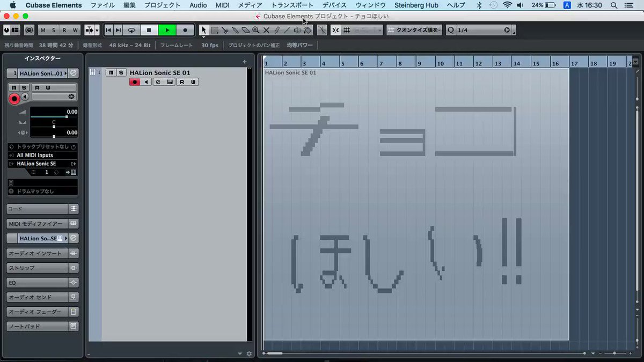Toggle global Read automation (toolbar R)
The image size is (644, 362).
click(64, 31)
